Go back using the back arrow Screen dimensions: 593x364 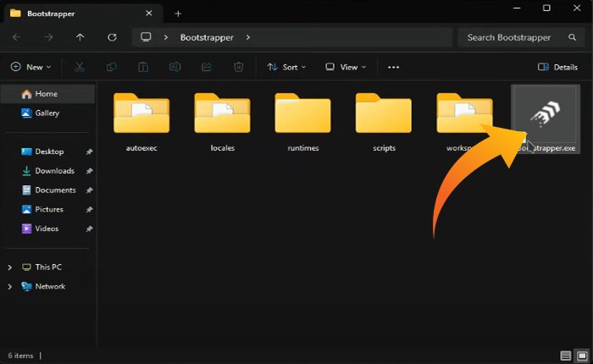[x=17, y=37]
